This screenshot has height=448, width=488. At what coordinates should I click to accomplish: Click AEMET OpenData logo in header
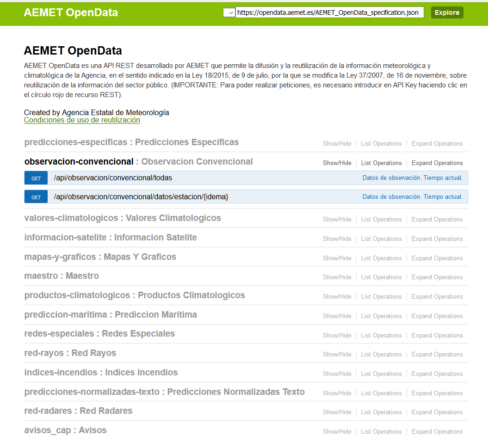point(71,12)
